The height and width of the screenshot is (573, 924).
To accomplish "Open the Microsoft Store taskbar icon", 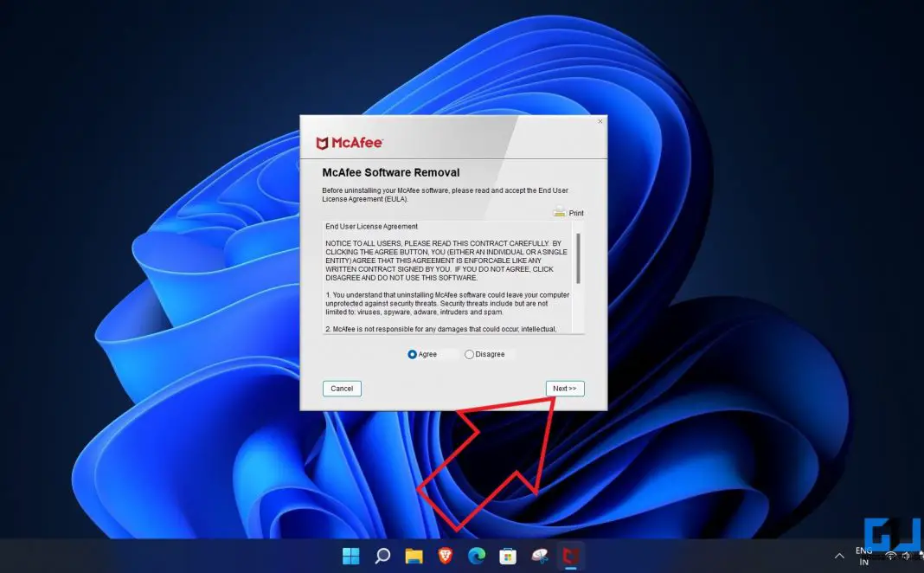I will 508,556.
